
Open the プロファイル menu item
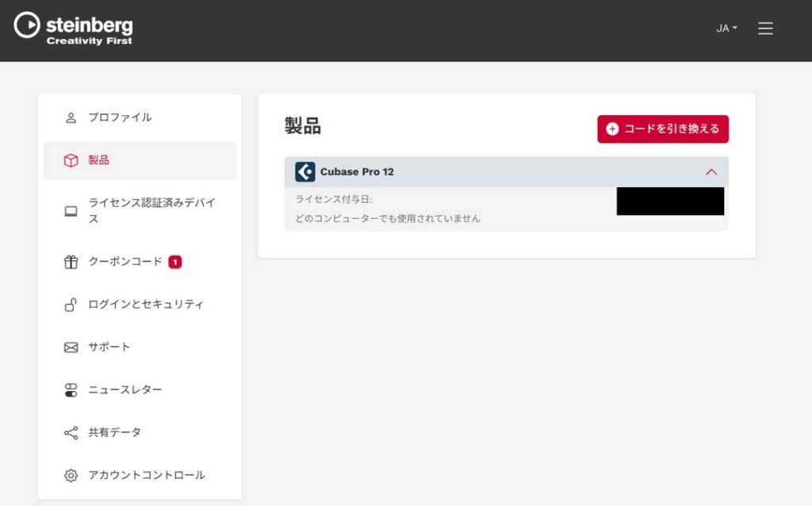tap(120, 117)
